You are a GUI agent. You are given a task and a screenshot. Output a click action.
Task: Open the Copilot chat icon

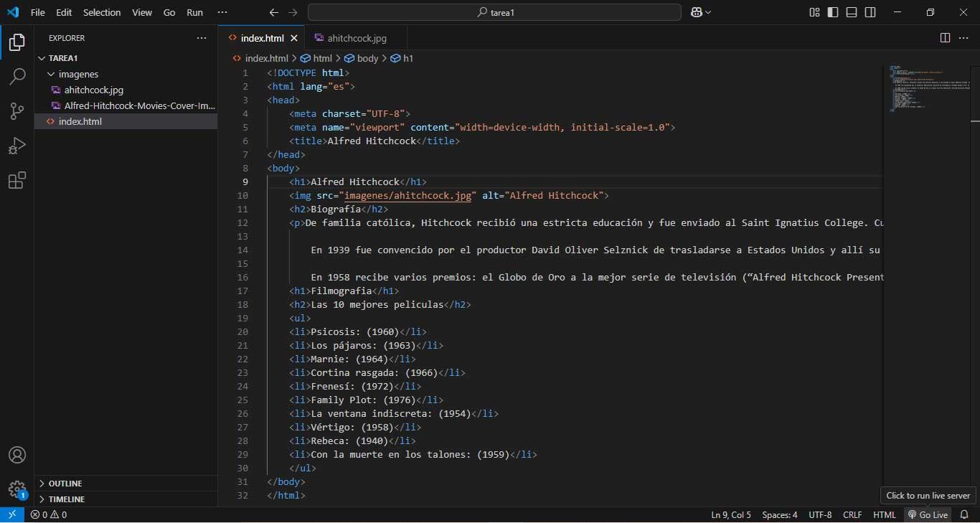696,12
